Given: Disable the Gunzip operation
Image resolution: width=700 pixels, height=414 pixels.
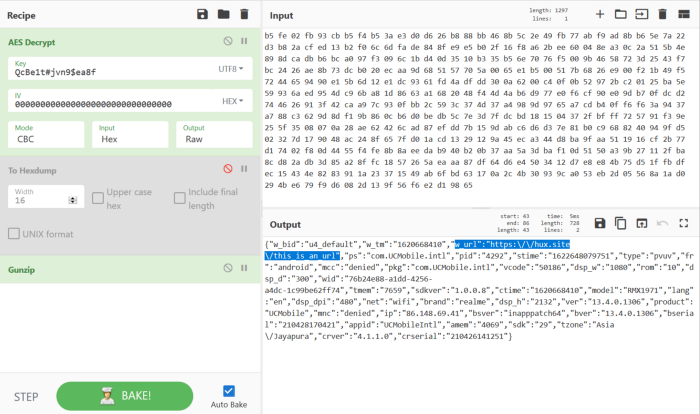Looking at the screenshot, I should pyautogui.click(x=228, y=268).
